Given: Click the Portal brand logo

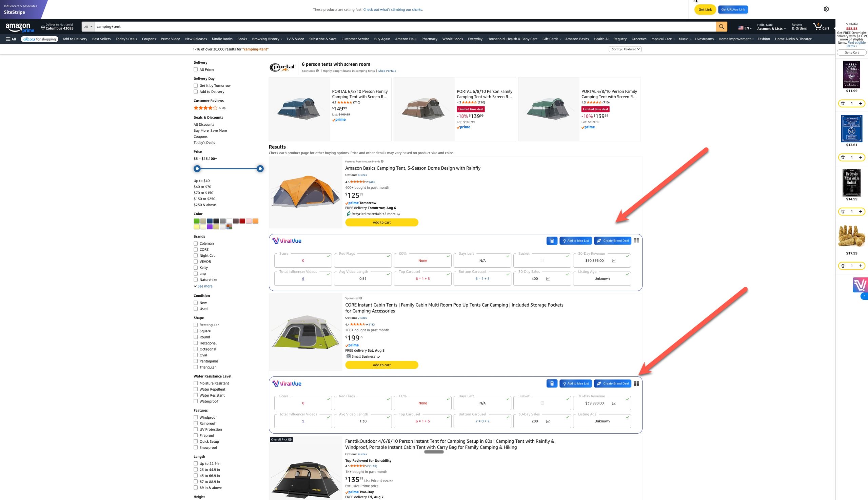Looking at the screenshot, I should [282, 67].
